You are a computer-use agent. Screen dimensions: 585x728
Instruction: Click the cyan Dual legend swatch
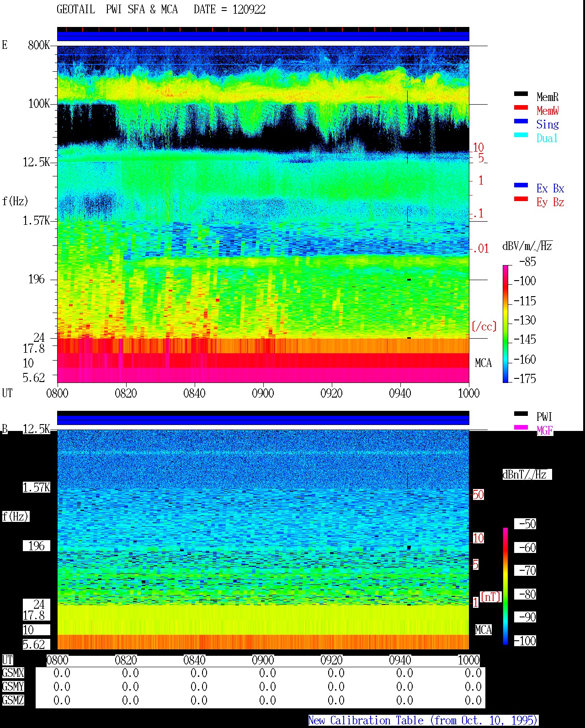click(x=521, y=135)
